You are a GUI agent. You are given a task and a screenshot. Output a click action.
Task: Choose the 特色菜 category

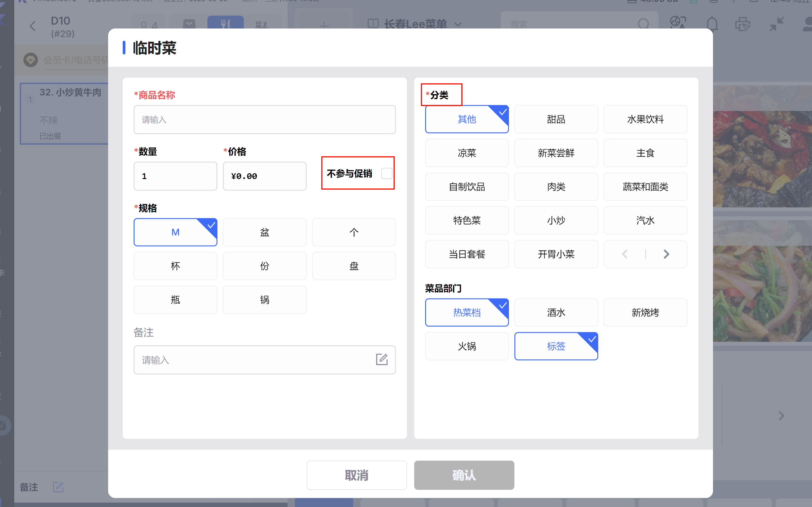(x=467, y=220)
